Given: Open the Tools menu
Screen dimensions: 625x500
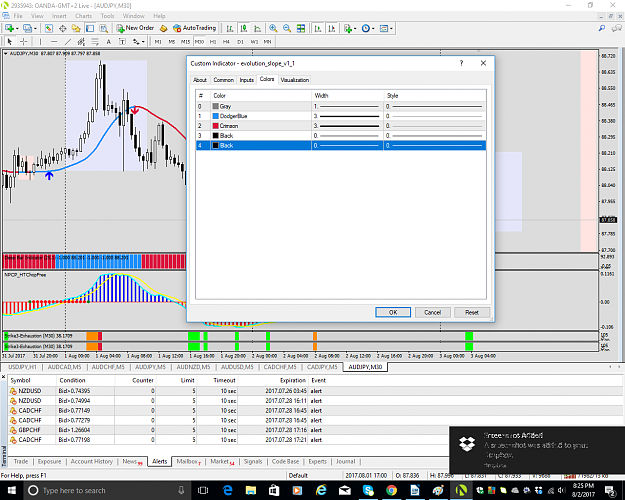Looking at the screenshot, I should (x=107, y=16).
